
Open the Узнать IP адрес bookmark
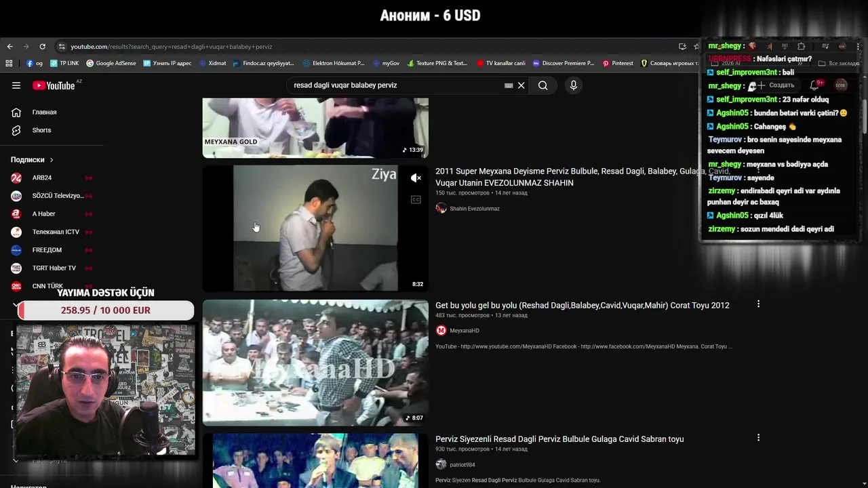167,63
